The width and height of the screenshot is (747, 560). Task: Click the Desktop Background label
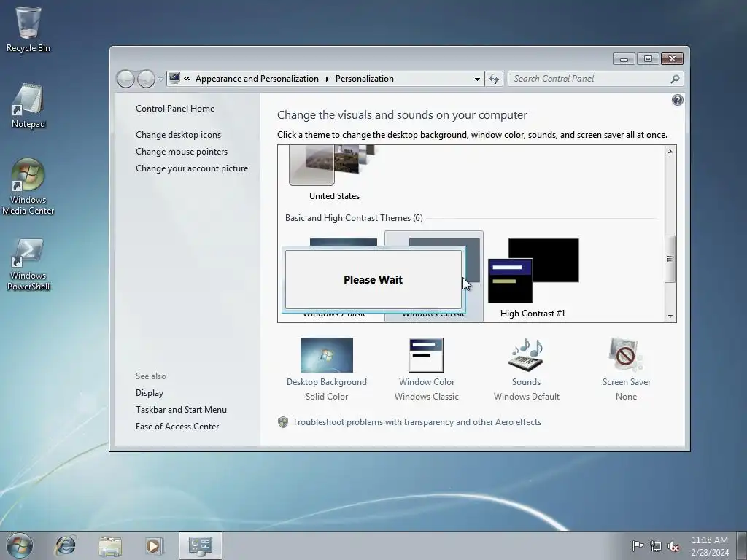click(x=327, y=382)
